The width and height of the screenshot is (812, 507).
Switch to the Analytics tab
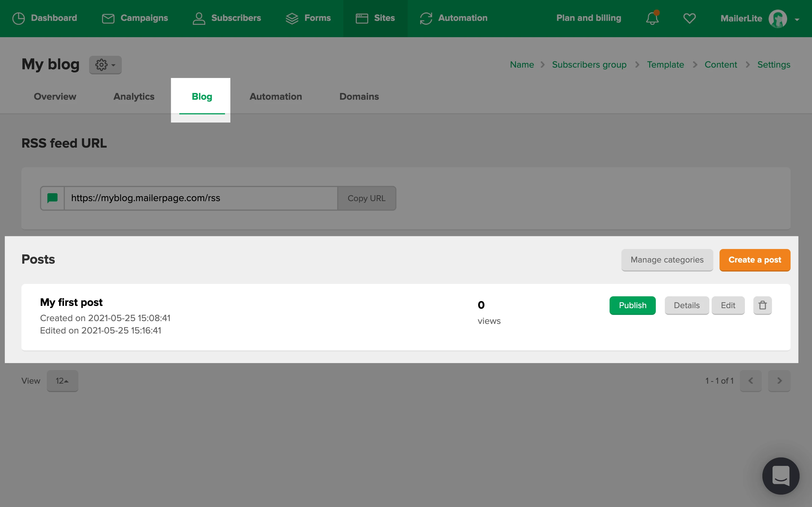coord(134,97)
